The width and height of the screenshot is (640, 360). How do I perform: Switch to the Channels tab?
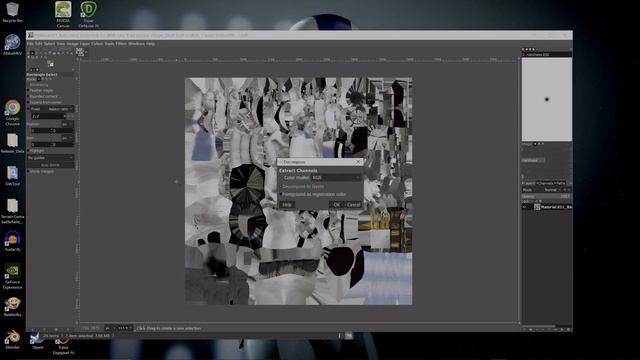tap(545, 183)
